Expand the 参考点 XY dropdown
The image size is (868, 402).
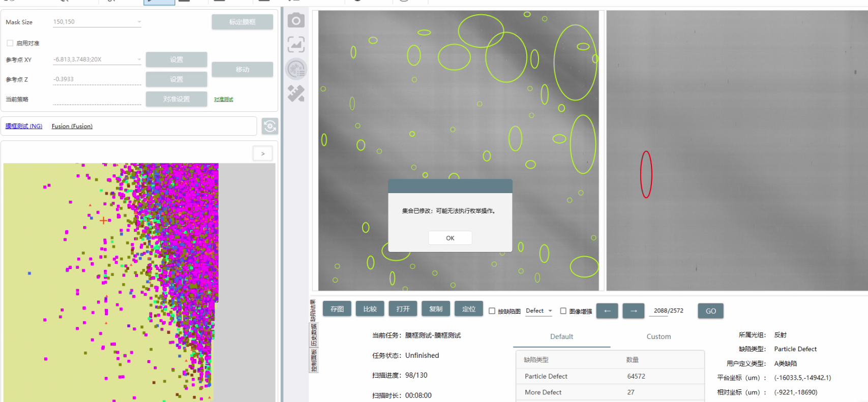(x=139, y=59)
